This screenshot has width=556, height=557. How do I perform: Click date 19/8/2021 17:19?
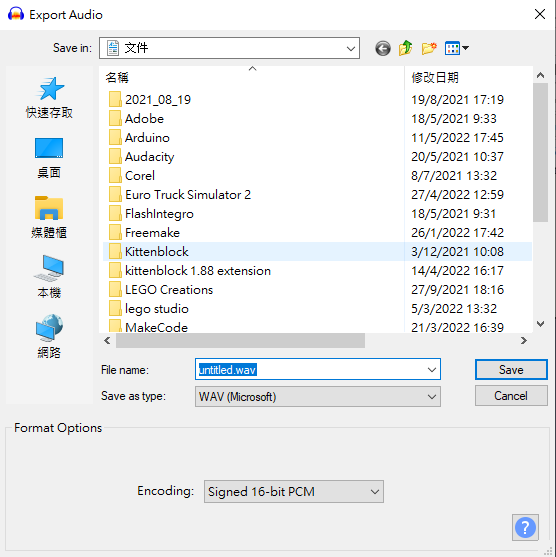click(x=457, y=99)
